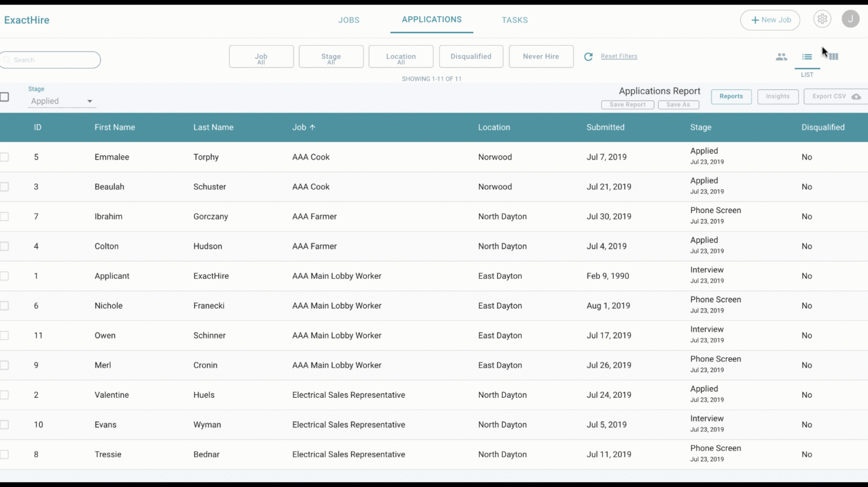Click the Interview stage for Owen Schinner
868x487 pixels.
(707, 329)
